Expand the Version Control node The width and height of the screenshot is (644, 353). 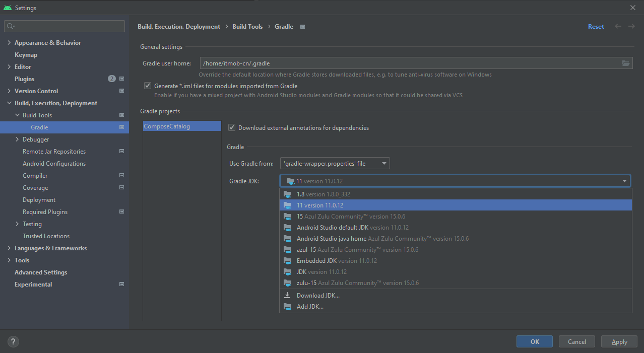click(9, 91)
